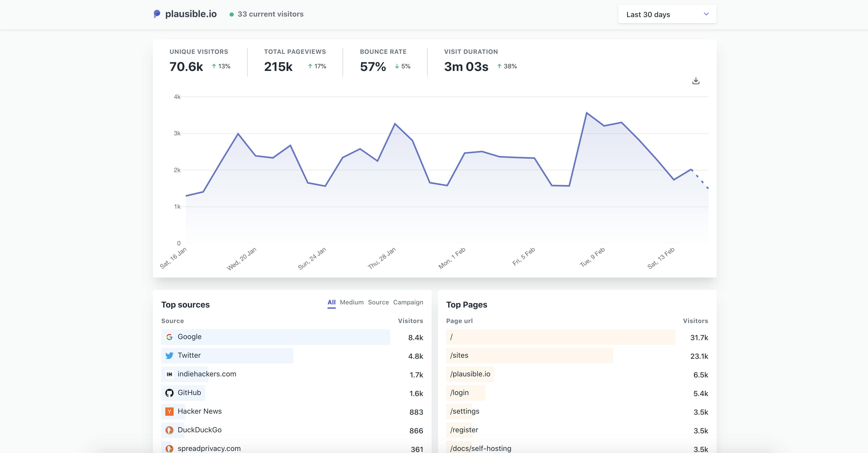868x453 pixels.
Task: Filter by the /docs/self-hosting page
Action: (480, 448)
